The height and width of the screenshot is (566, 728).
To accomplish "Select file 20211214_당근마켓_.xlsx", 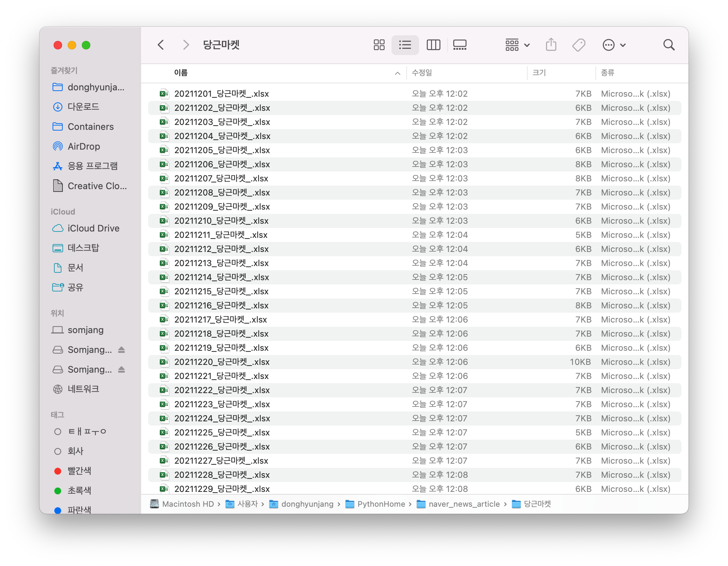I will click(415, 277).
